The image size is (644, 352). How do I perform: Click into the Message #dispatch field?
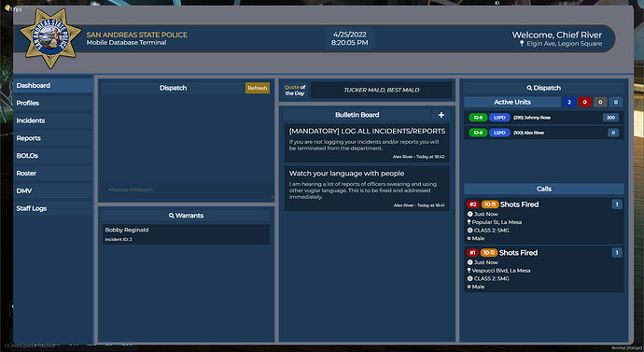186,190
